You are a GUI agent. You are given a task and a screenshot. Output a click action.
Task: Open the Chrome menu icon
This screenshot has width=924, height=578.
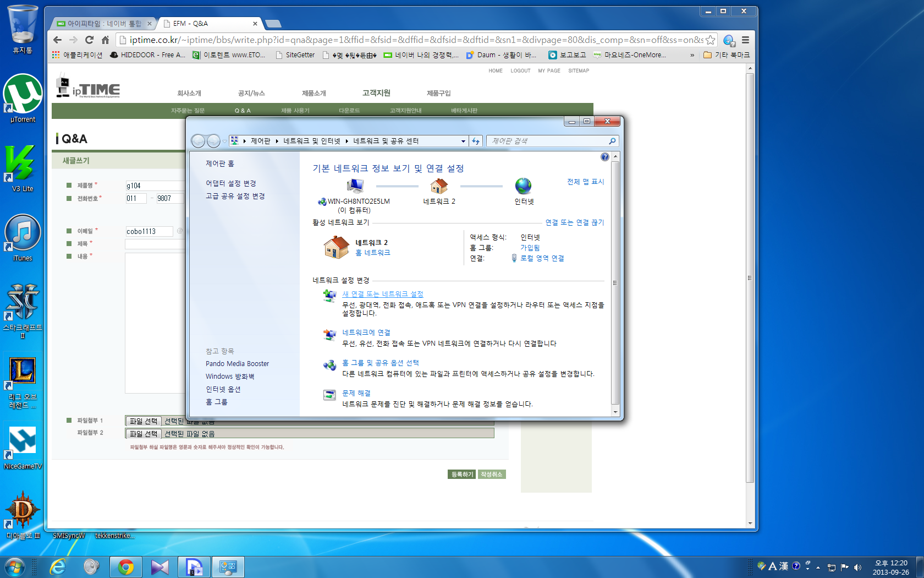point(745,40)
